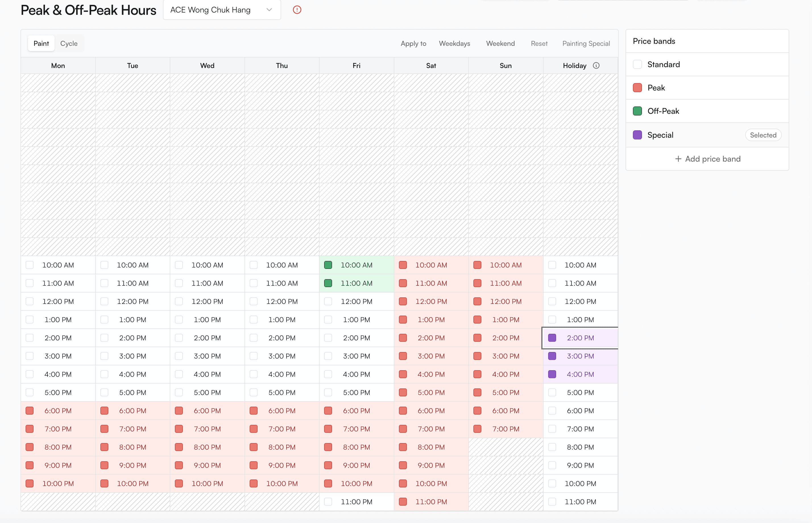812x523 pixels.
Task: Click Monday 2:00 PM time slot text
Action: coord(58,338)
